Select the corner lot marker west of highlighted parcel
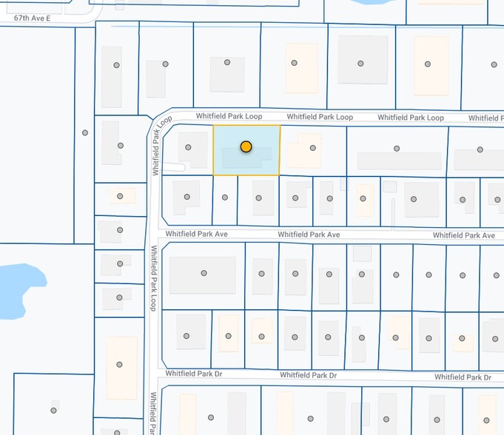The height and width of the screenshot is (435, 504). click(x=189, y=147)
